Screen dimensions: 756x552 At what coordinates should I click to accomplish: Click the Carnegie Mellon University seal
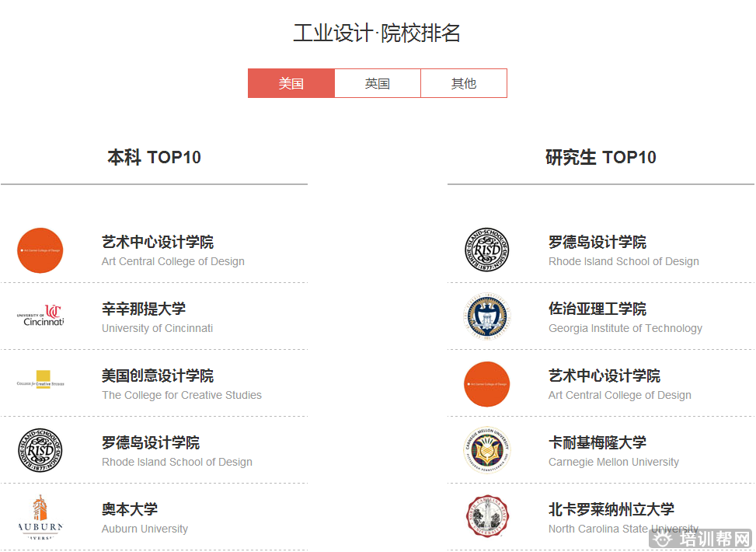487,450
